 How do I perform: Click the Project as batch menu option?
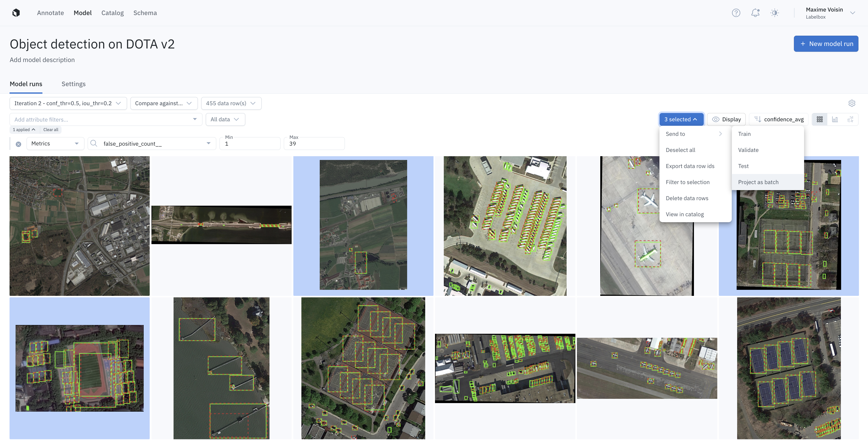[x=758, y=182]
